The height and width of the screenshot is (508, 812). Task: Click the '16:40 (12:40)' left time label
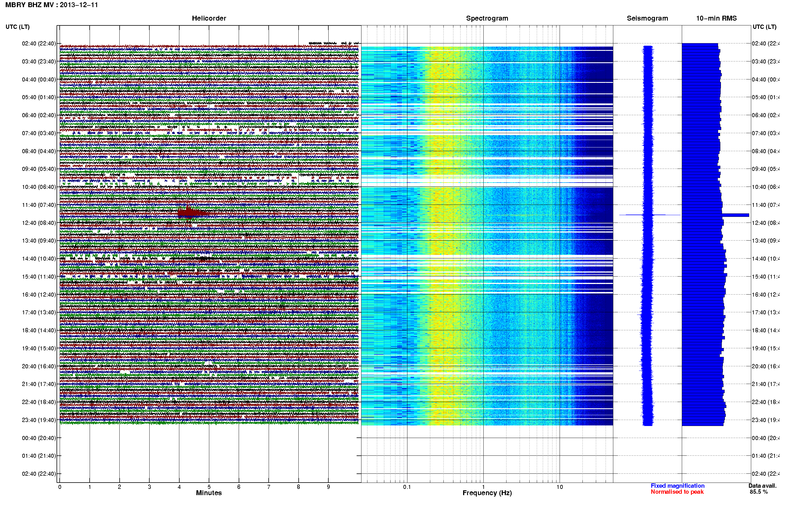pos(39,295)
